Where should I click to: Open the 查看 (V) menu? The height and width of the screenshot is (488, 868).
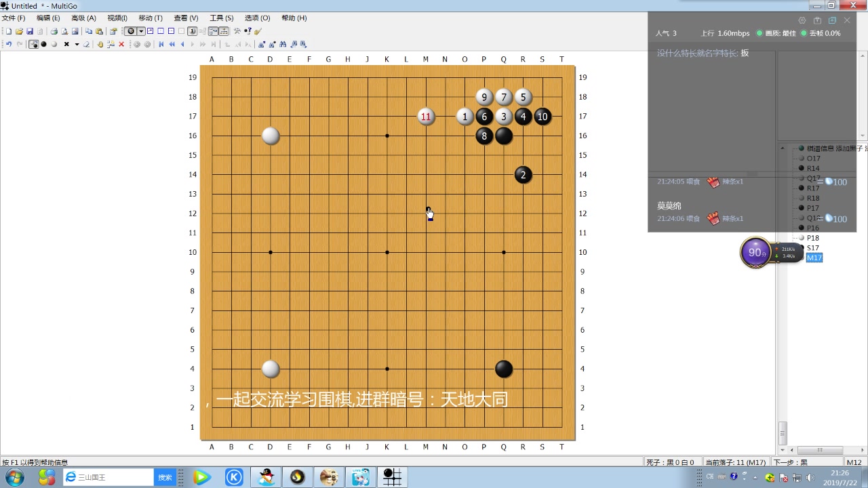tap(186, 18)
